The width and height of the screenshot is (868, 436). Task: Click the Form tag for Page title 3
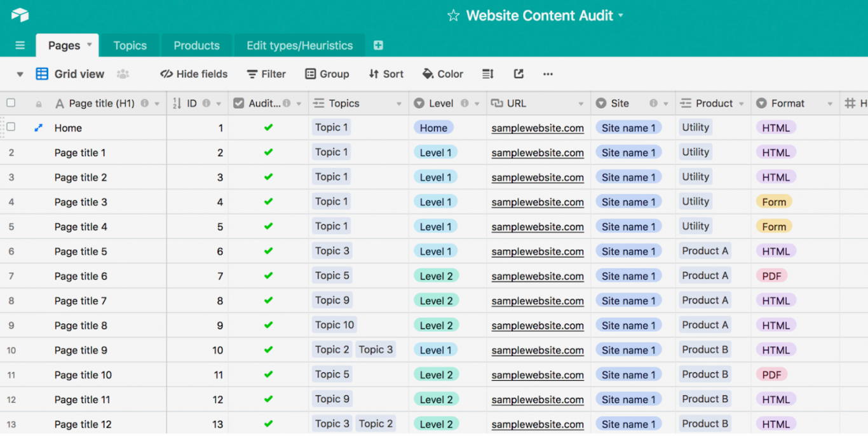[774, 202]
